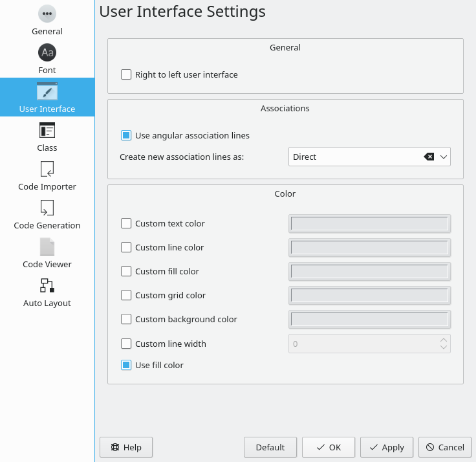
Task: Click the Apply button
Action: pos(387,447)
